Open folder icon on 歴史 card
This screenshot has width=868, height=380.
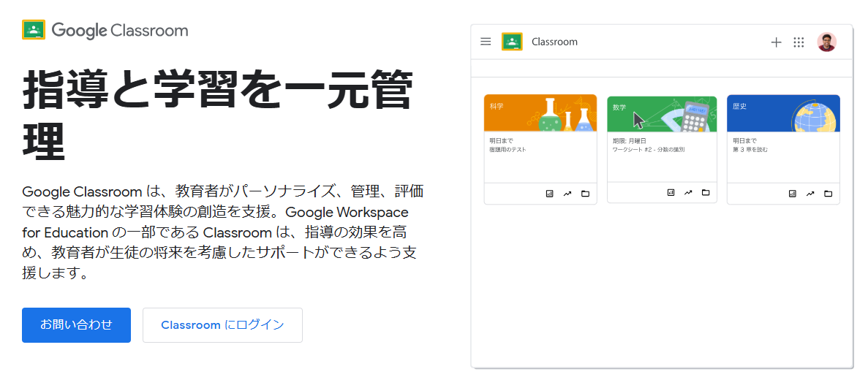tap(828, 194)
